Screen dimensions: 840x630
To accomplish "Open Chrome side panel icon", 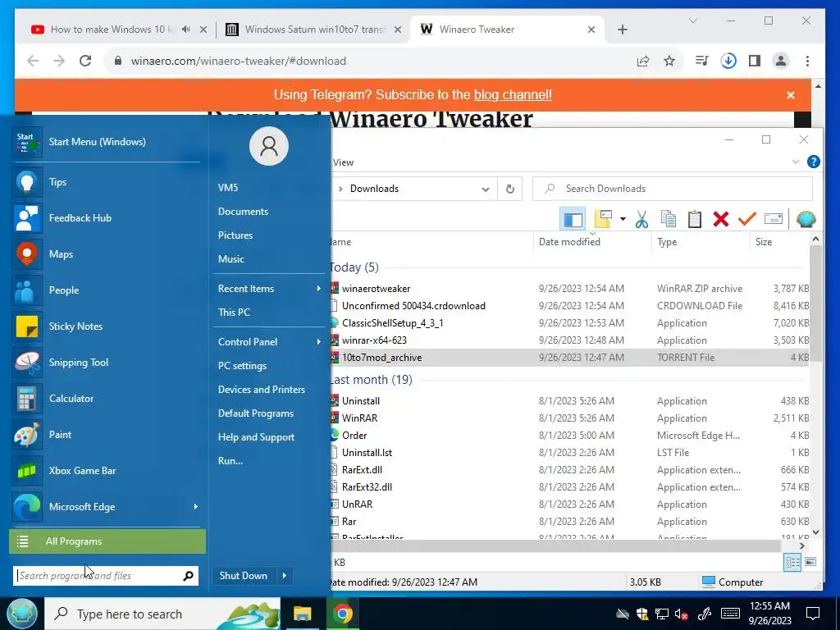I will tap(755, 61).
